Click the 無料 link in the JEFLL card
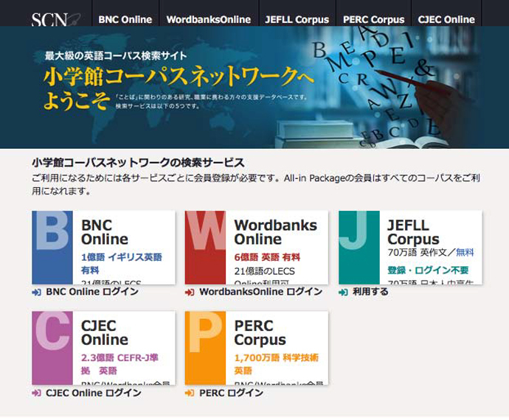 (465, 252)
